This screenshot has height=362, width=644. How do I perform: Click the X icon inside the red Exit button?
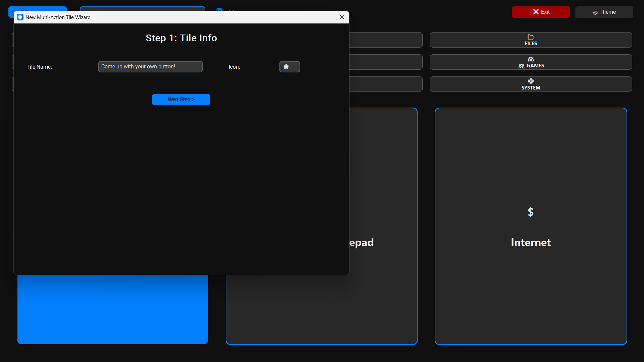tap(536, 12)
